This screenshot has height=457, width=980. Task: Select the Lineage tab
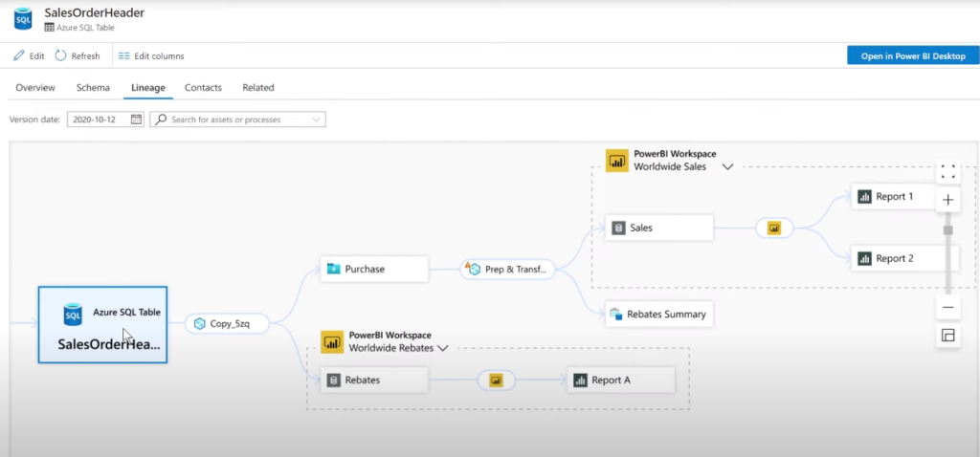[148, 87]
